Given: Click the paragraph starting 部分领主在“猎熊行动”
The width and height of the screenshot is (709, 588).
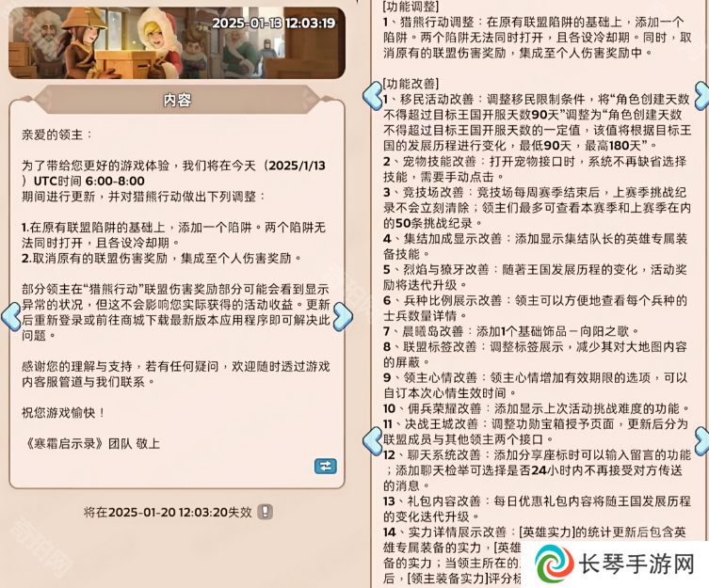Looking at the screenshot, I should click(x=176, y=312).
